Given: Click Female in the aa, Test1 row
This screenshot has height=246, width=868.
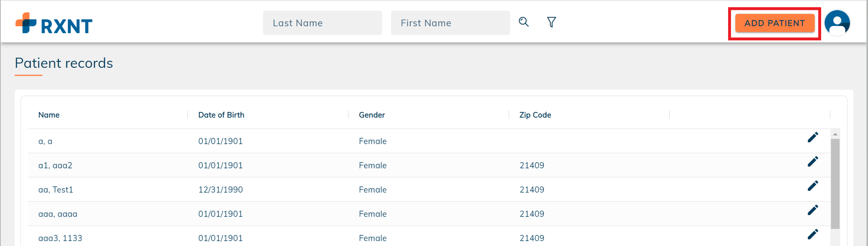Looking at the screenshot, I should click(x=373, y=190).
